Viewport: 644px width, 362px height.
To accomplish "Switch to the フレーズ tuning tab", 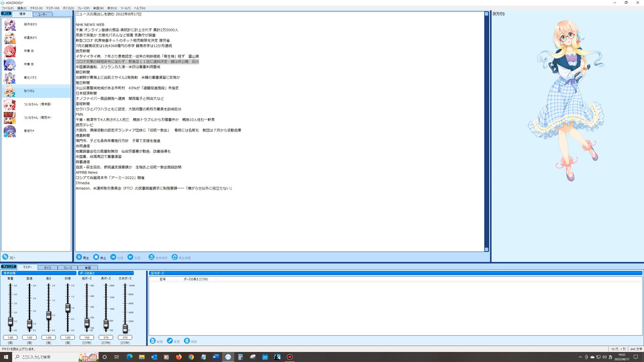I will tap(67, 267).
